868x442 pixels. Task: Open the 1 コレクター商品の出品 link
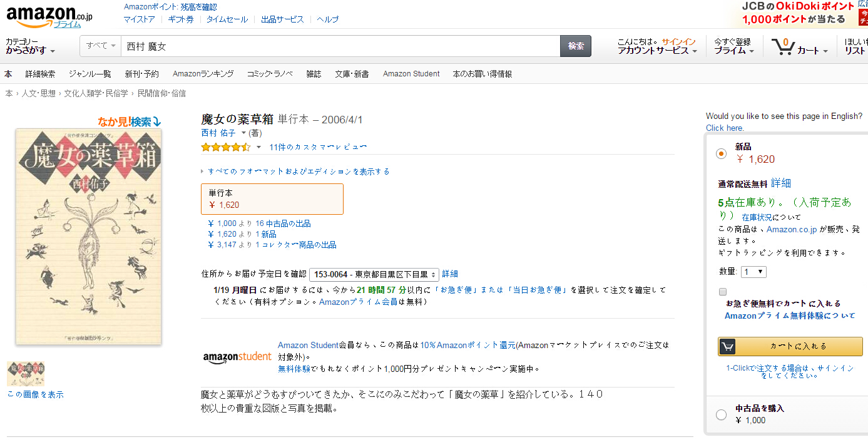[295, 245]
